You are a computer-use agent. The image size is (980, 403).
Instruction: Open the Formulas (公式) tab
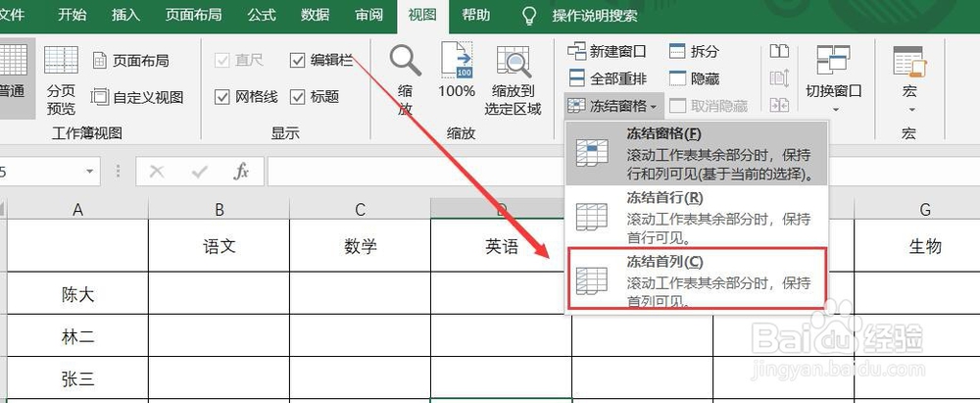coord(262,15)
